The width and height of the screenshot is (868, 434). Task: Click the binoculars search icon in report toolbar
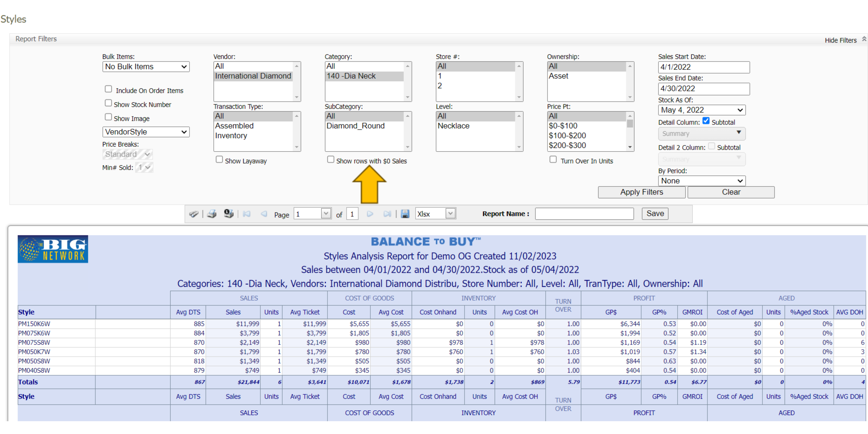194,214
